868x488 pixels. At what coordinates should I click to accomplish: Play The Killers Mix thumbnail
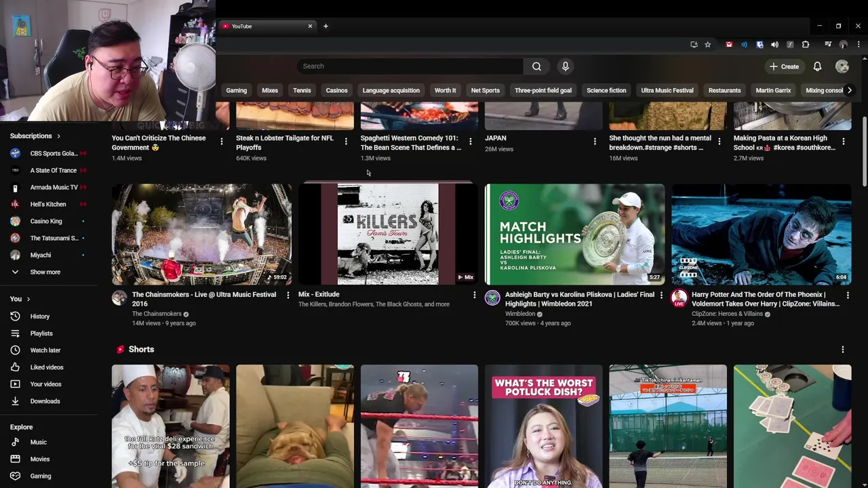point(388,234)
